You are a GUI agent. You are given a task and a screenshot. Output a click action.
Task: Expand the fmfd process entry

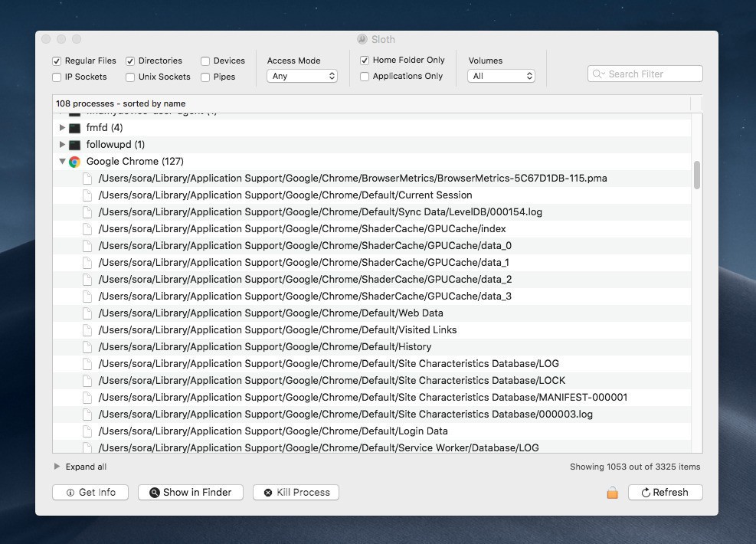pyautogui.click(x=62, y=128)
